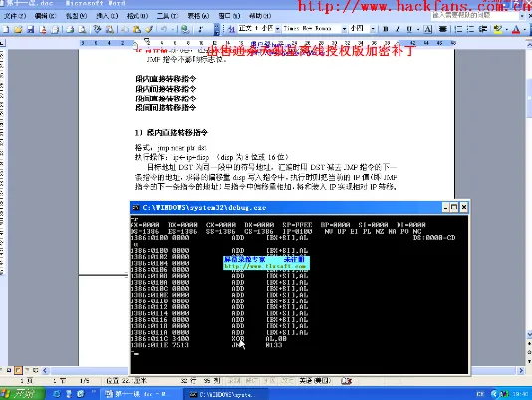Open a file with the folder icon

coord(18,29)
